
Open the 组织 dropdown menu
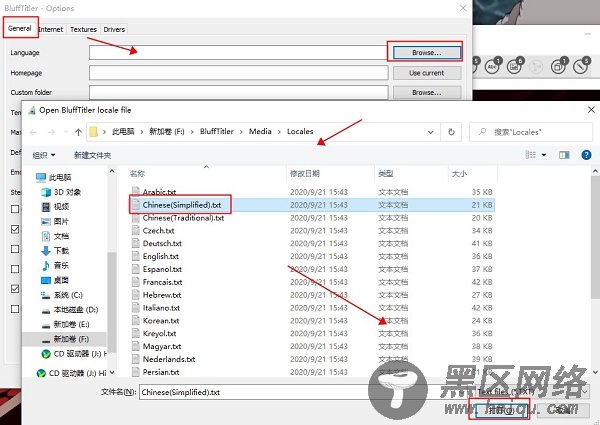44,155
